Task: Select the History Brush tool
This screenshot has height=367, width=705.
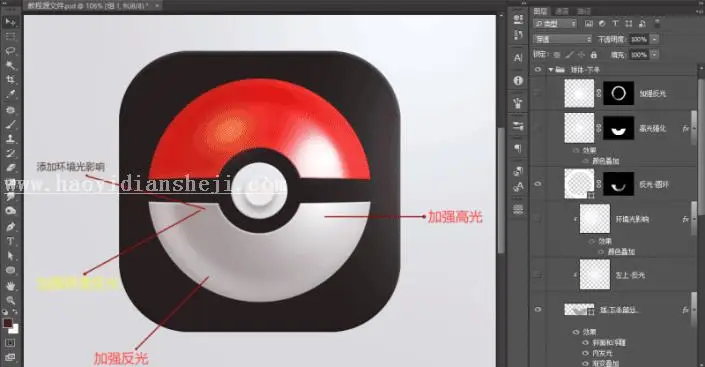Action: pos(10,153)
